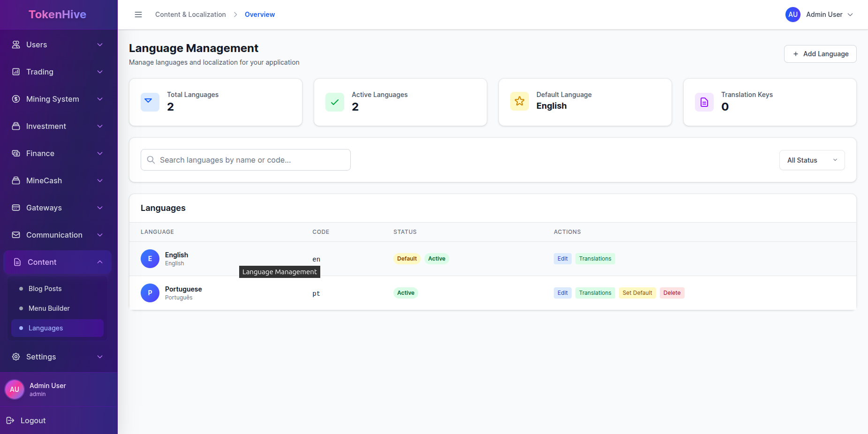868x434 pixels.
Task: Click the Portuguese language avatar circle
Action: tap(150, 293)
